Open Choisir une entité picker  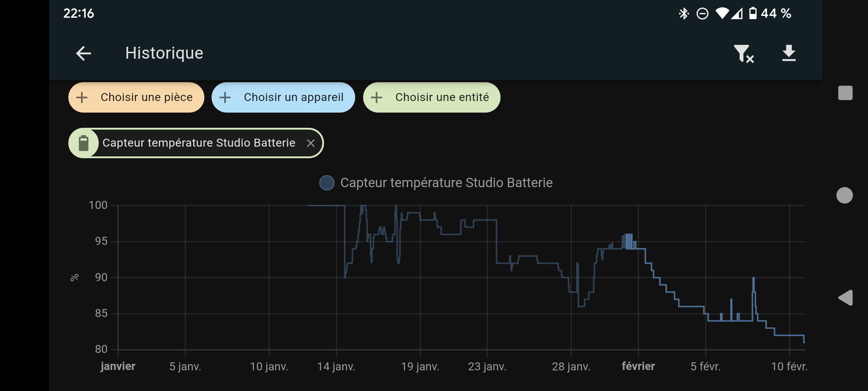[442, 97]
